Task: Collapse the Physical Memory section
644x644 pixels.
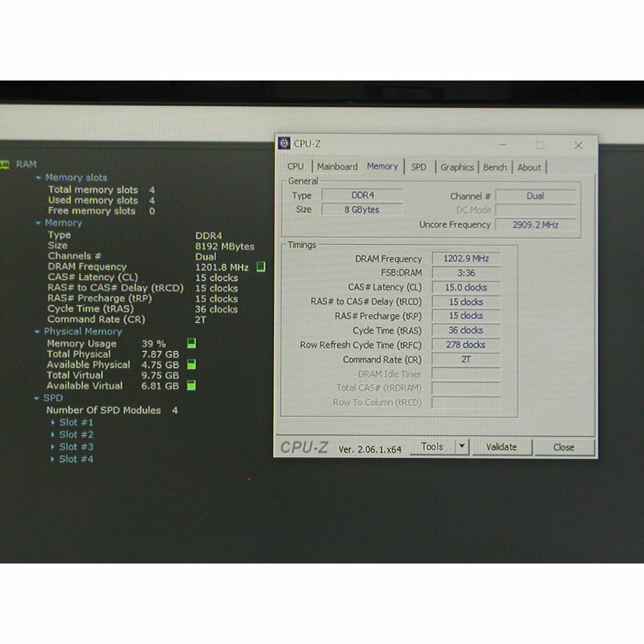Action: [38, 332]
